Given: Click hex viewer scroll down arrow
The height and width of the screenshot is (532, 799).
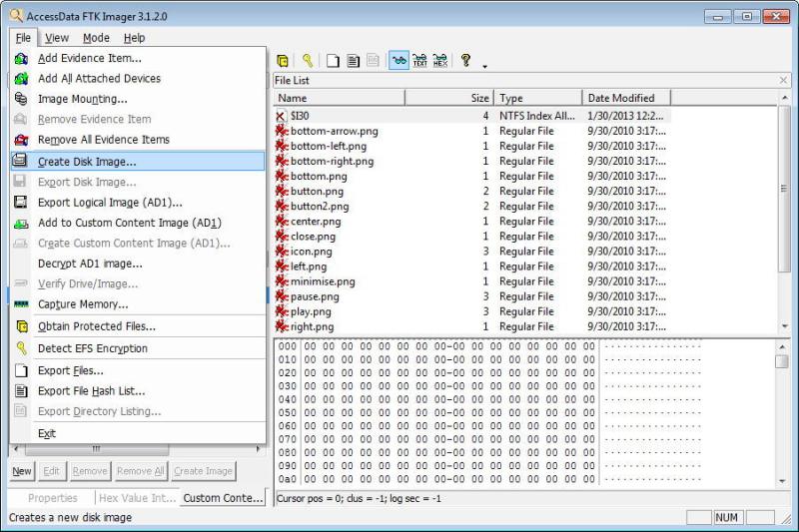Looking at the screenshot, I should [x=782, y=480].
